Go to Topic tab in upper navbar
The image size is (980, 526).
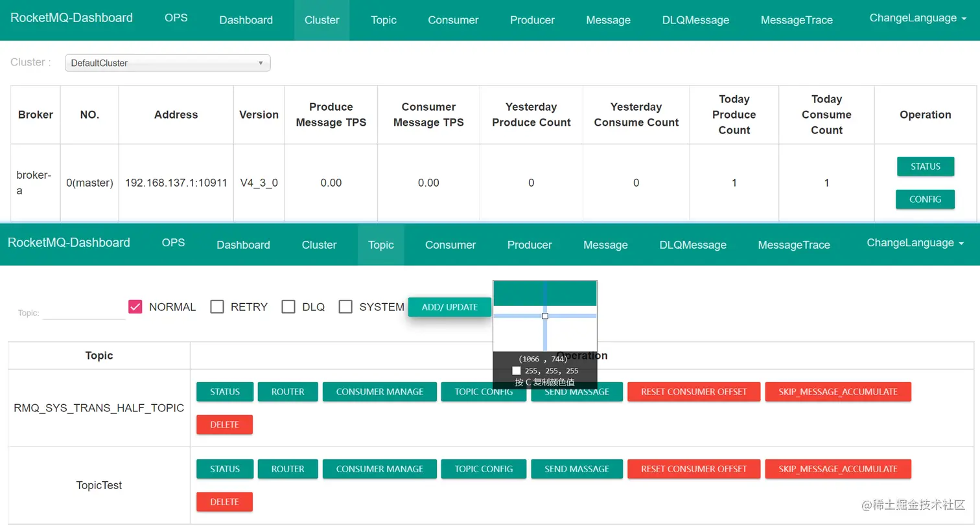point(384,20)
